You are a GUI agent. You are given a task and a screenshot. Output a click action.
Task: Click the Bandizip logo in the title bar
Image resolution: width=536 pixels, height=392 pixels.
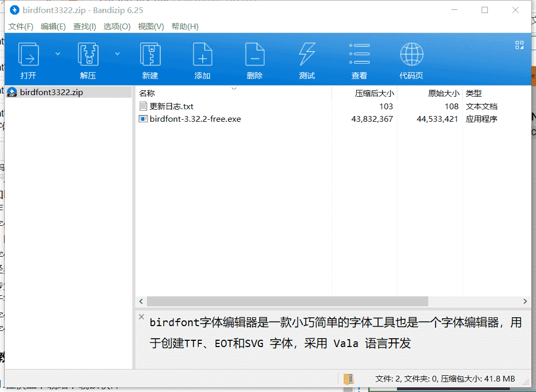tap(14, 10)
